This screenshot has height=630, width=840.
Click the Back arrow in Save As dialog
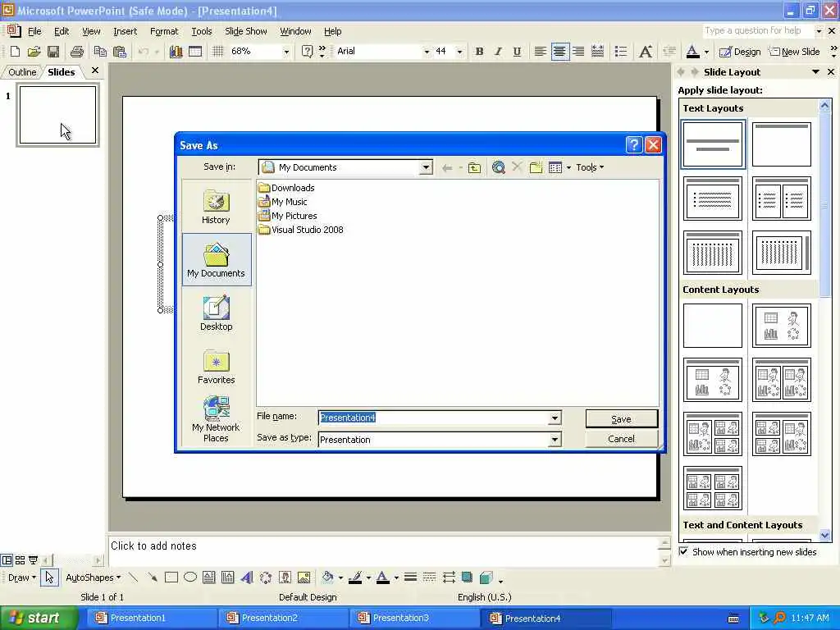coord(447,167)
